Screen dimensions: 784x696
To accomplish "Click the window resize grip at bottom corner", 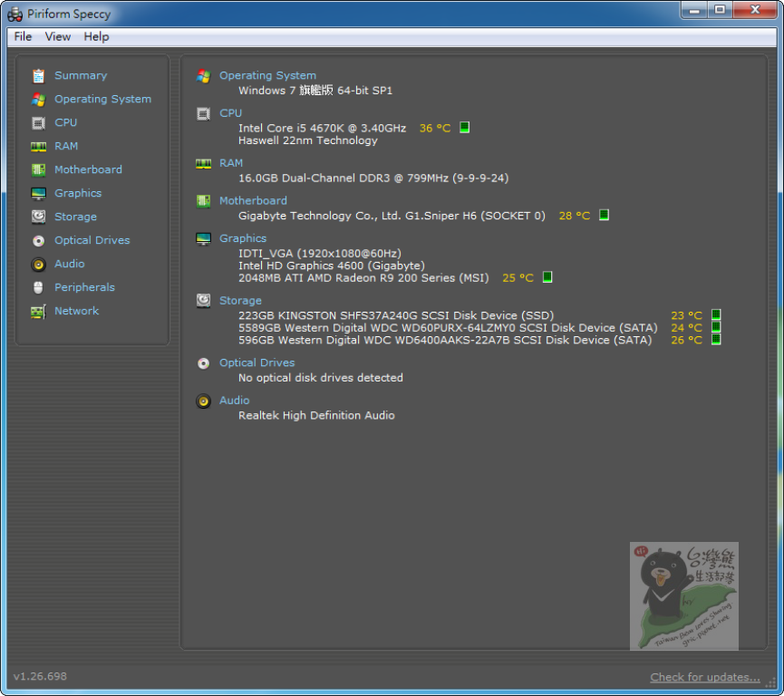I will click(x=770, y=683).
